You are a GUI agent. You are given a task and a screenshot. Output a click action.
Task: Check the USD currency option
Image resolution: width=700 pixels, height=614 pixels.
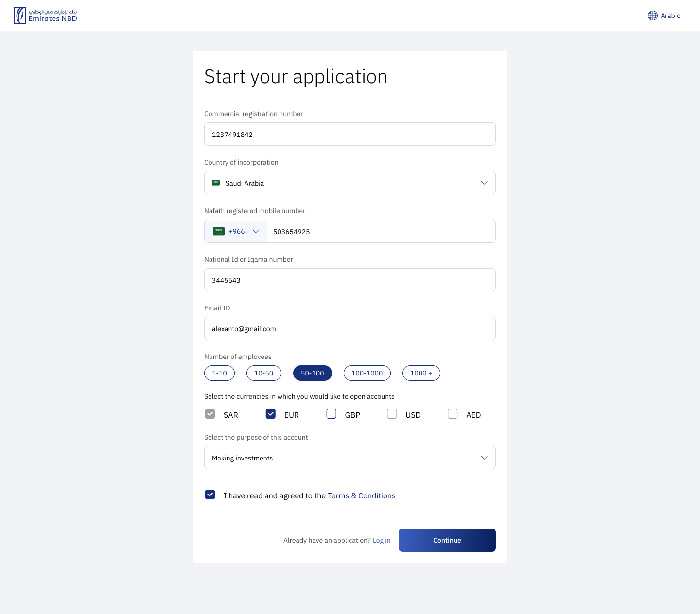[392, 414]
